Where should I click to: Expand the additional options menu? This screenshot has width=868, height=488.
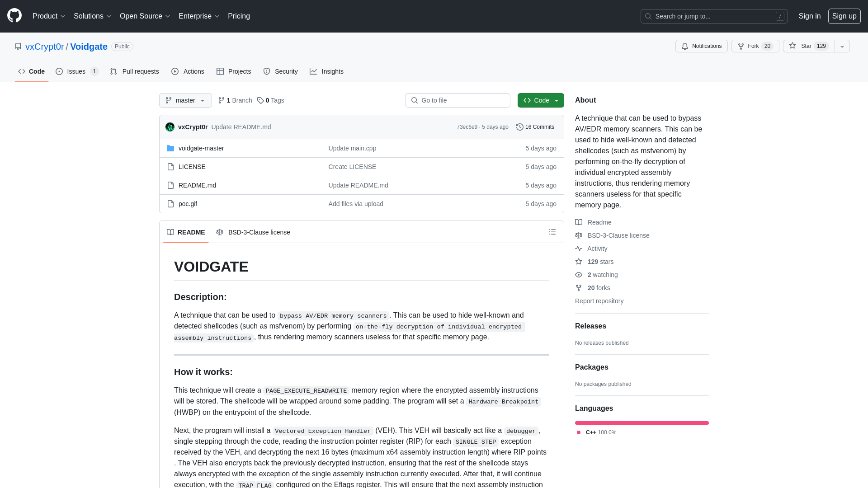tap(842, 46)
